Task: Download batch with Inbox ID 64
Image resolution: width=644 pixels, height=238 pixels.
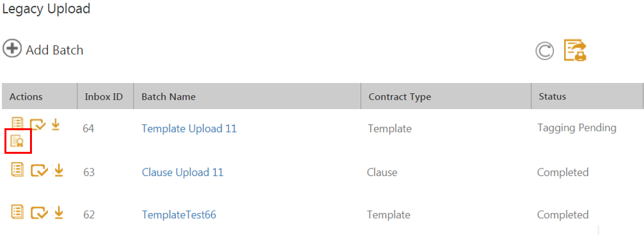Action: pyautogui.click(x=56, y=124)
